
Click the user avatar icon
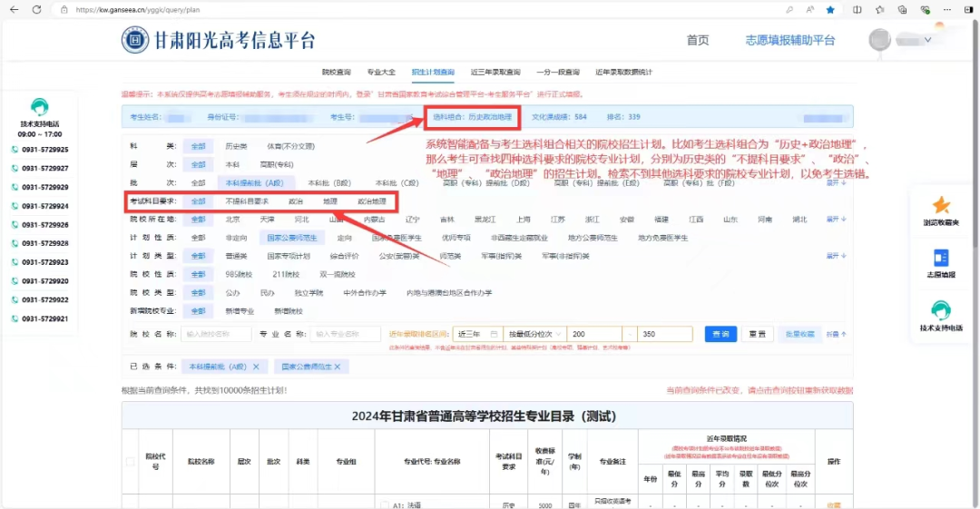879,40
